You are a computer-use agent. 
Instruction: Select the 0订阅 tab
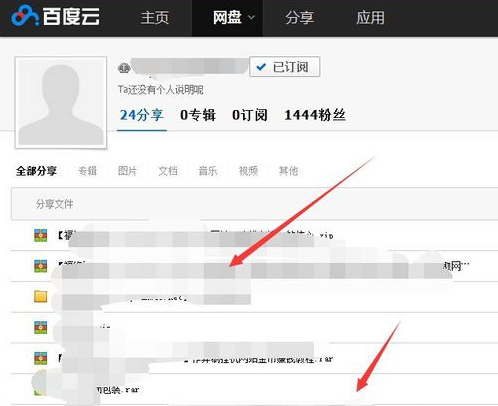250,115
